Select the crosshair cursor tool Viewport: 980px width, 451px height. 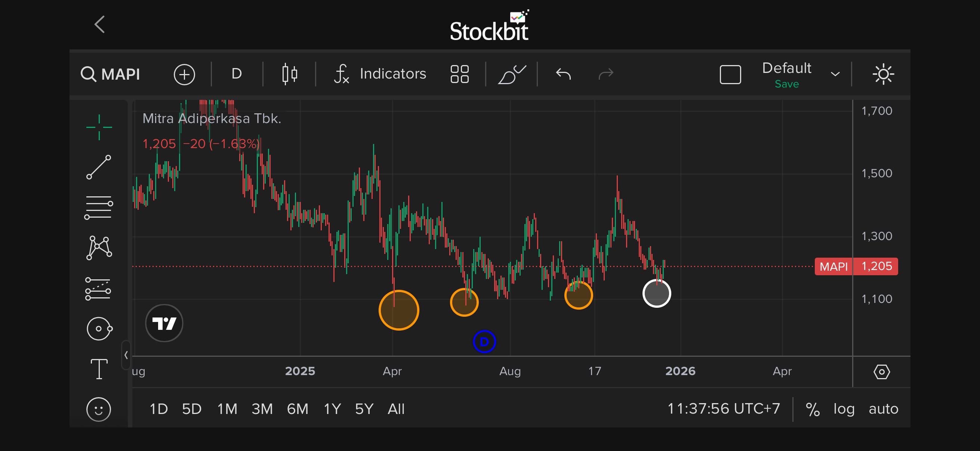99,127
